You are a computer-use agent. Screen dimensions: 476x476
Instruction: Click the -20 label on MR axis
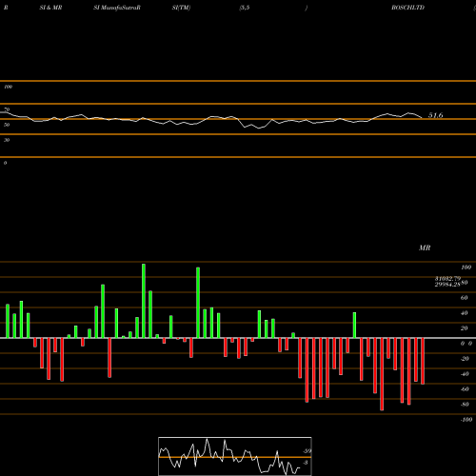tap(465, 359)
